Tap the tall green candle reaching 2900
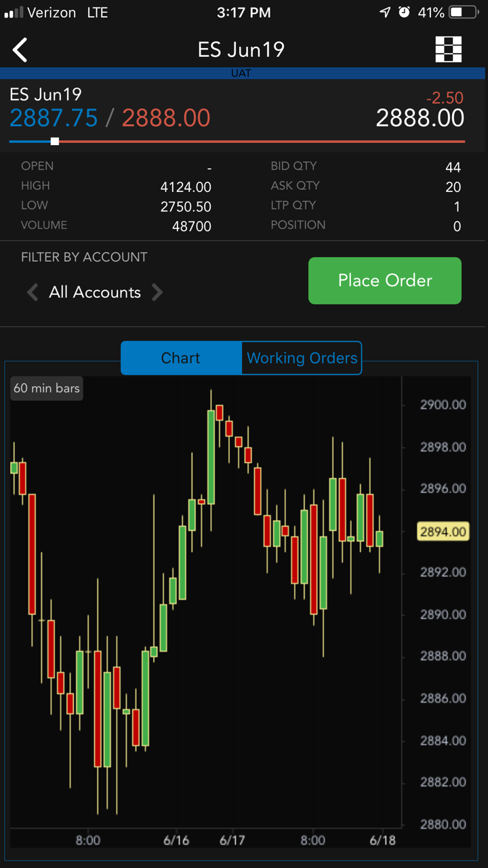Image resolution: width=488 pixels, height=868 pixels. click(211, 456)
